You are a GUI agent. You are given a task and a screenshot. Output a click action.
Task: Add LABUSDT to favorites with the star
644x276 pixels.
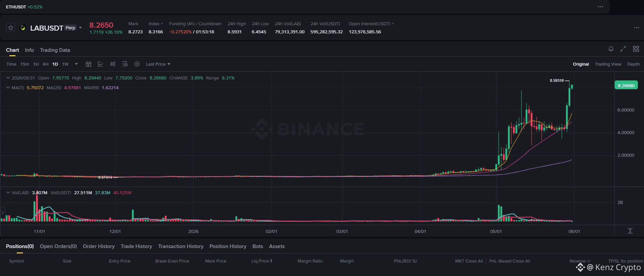coord(11,28)
